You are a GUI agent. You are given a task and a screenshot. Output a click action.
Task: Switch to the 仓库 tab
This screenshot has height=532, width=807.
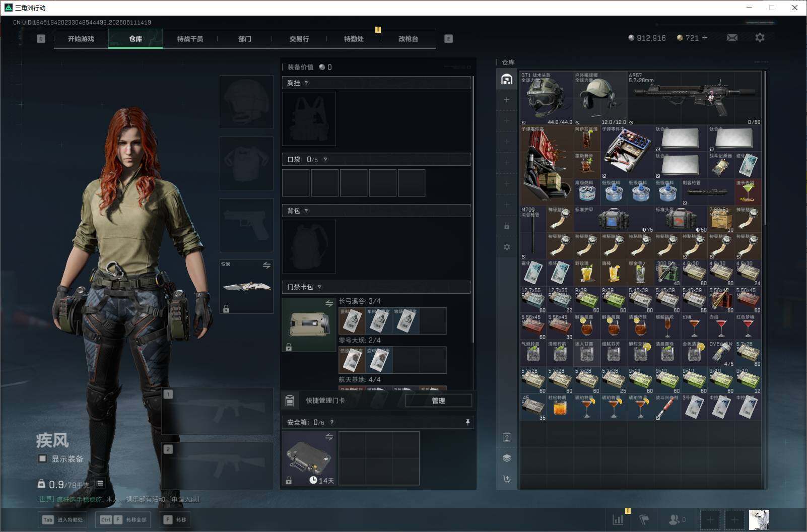(x=136, y=39)
